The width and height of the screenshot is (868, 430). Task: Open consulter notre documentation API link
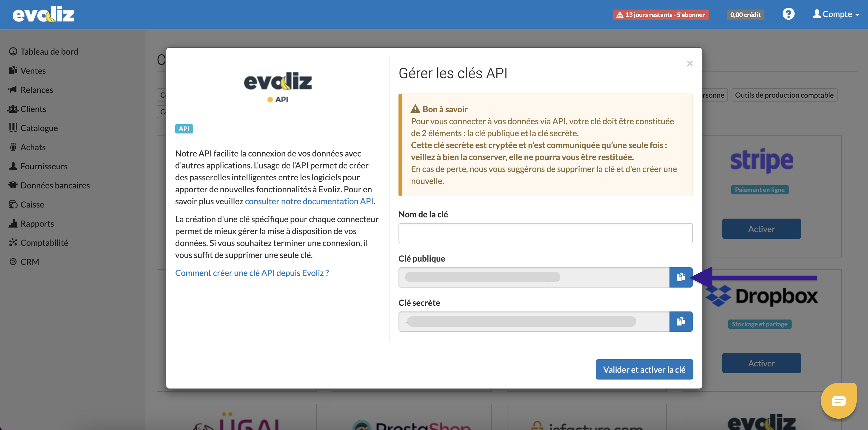(x=309, y=201)
